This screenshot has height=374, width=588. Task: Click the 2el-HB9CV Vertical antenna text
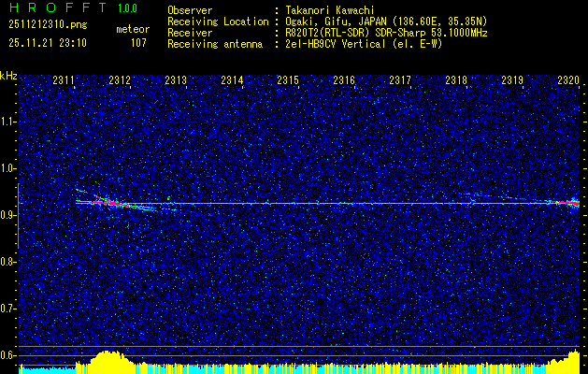[x=364, y=44]
